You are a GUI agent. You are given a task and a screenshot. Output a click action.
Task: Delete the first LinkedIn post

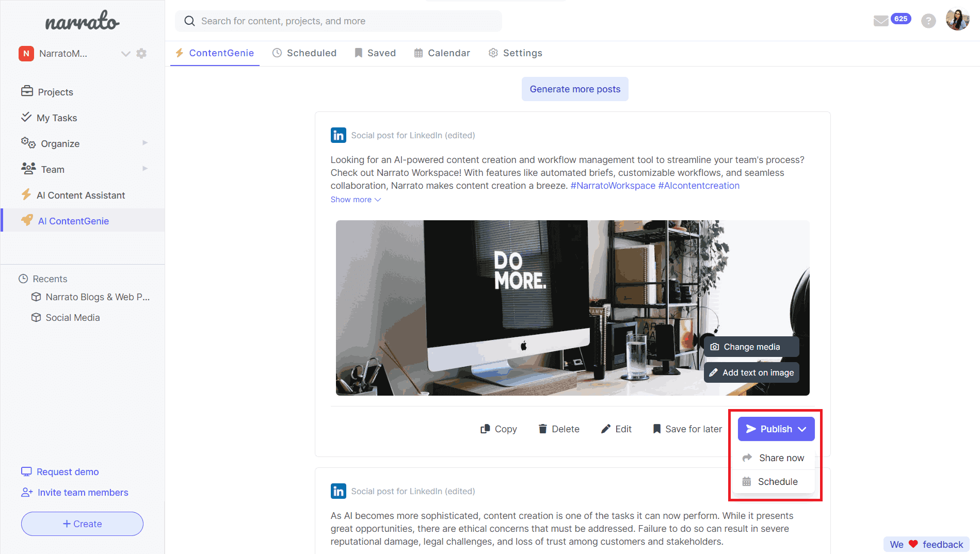pyautogui.click(x=559, y=429)
